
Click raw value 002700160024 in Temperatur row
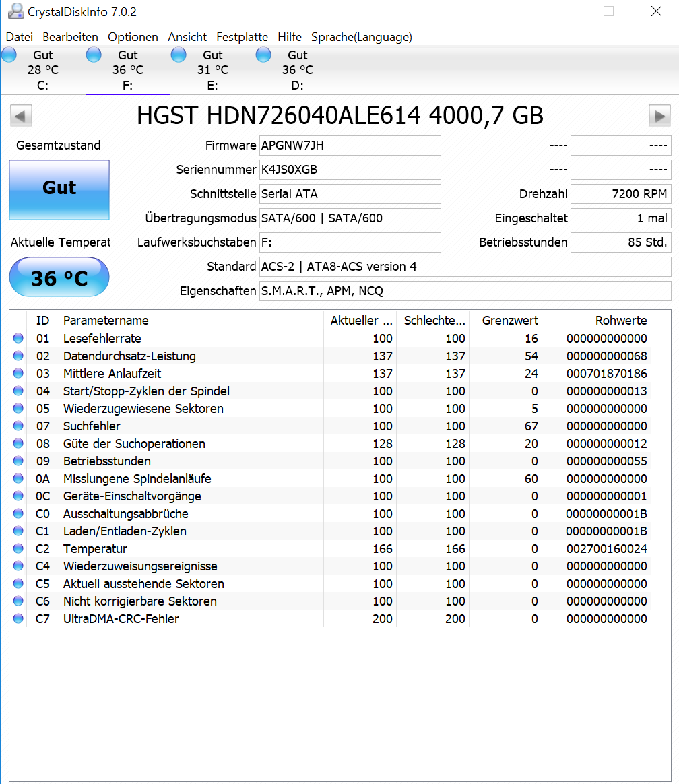606,548
